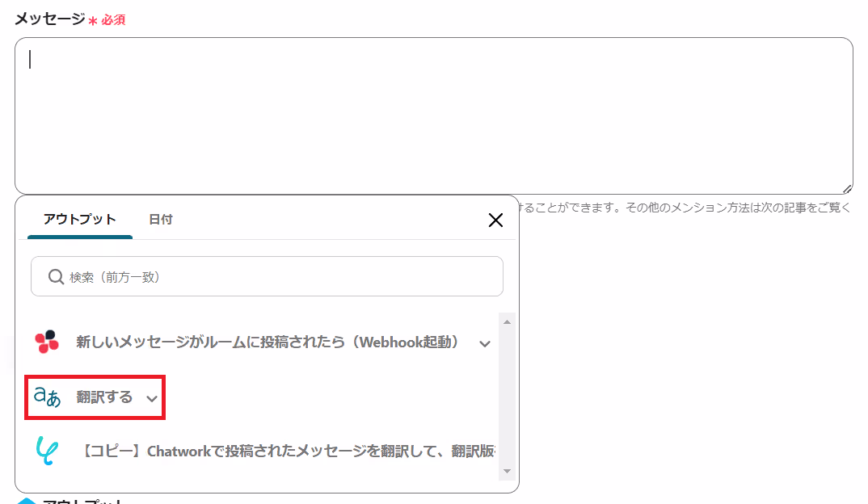Screen dimensions: 868x504
Task: Select 【コピー】Chatworkで投稿されたメッセージを翻訳して row
Action: click(x=289, y=451)
